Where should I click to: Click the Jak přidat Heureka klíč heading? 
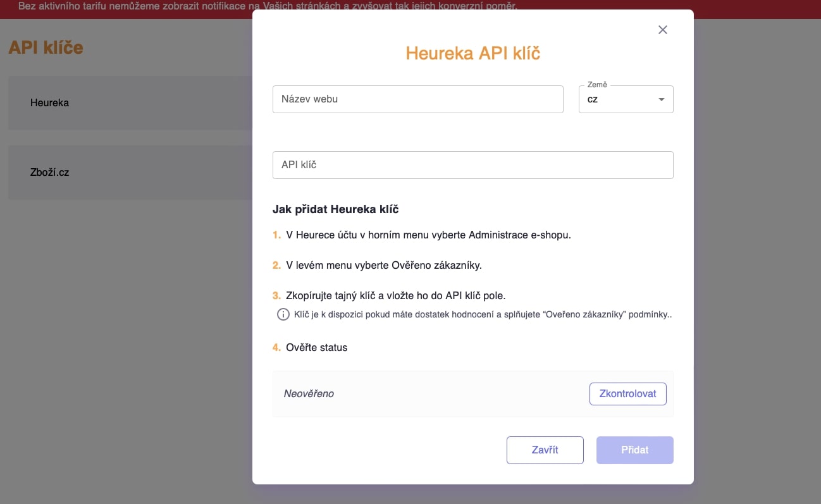point(336,209)
